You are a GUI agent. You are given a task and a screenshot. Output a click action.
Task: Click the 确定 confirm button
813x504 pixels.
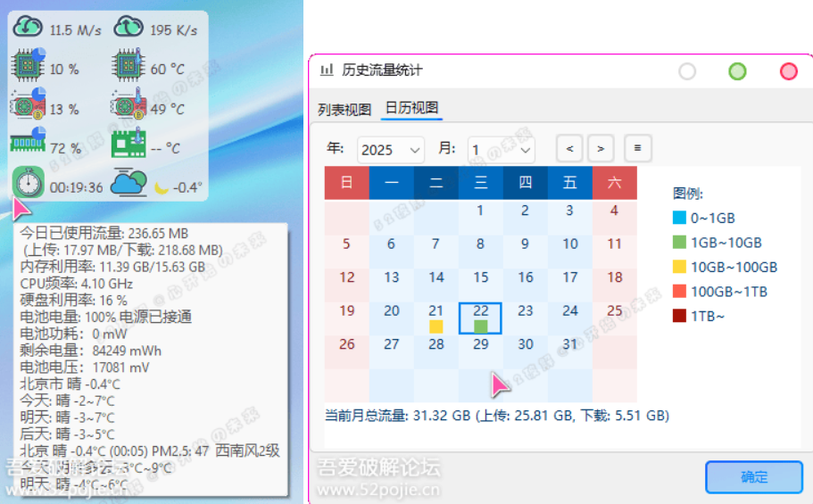click(x=754, y=477)
